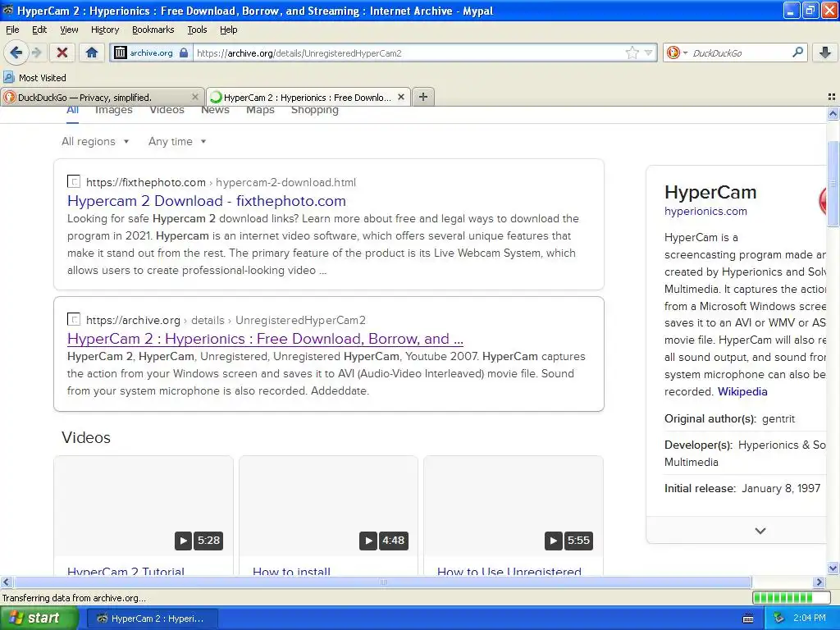The image size is (840, 630).
Task: Click the Mypal raccoon icon in title bar
Action: pos(8,10)
